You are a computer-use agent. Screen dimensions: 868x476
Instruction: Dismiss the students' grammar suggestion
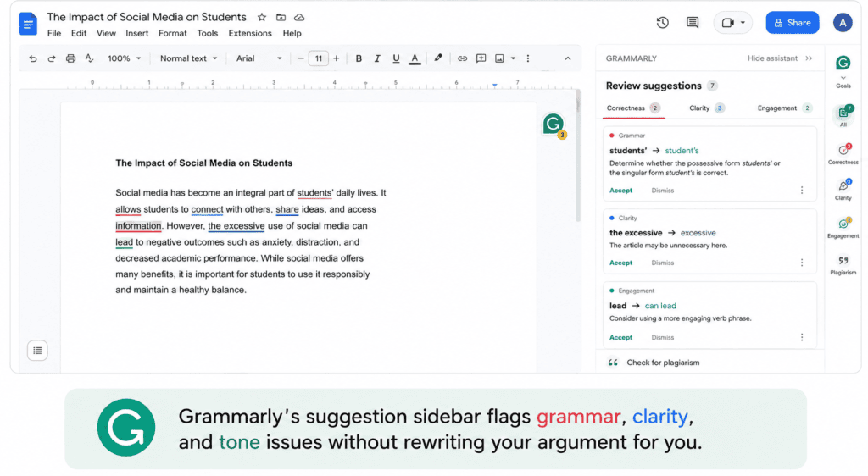663,191
